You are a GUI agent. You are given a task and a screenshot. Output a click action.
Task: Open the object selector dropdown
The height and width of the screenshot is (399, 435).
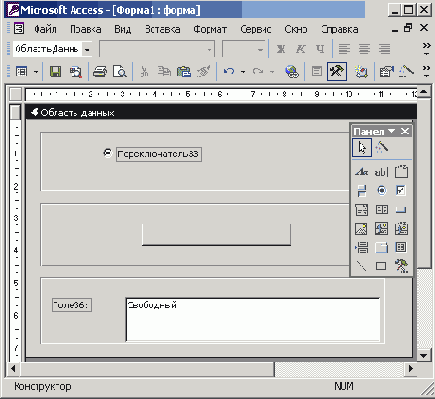[x=87, y=49]
